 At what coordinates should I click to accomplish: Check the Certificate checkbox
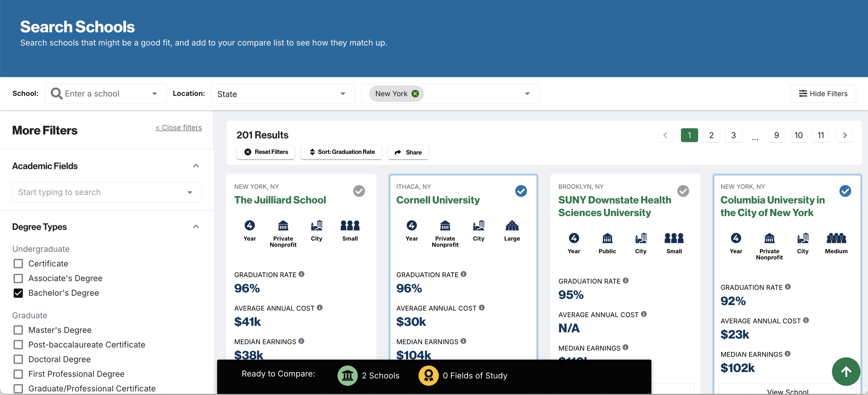pyautogui.click(x=18, y=264)
